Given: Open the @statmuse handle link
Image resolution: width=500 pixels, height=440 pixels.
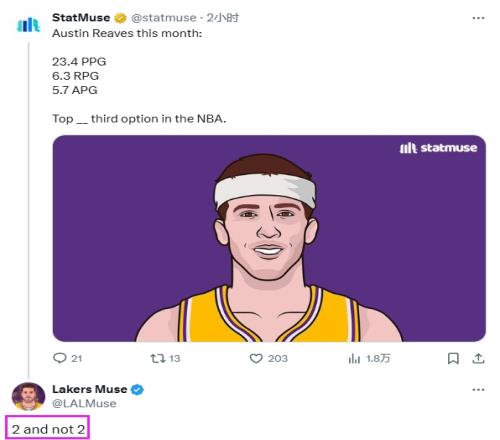Looking at the screenshot, I should [x=164, y=18].
